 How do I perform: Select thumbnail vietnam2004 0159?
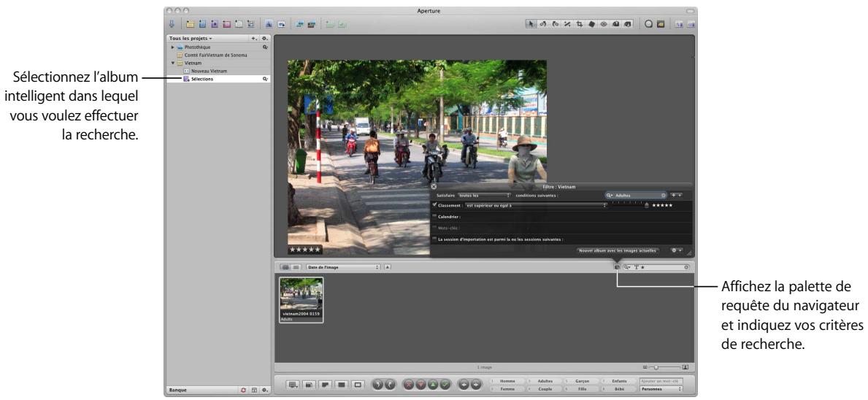click(302, 299)
